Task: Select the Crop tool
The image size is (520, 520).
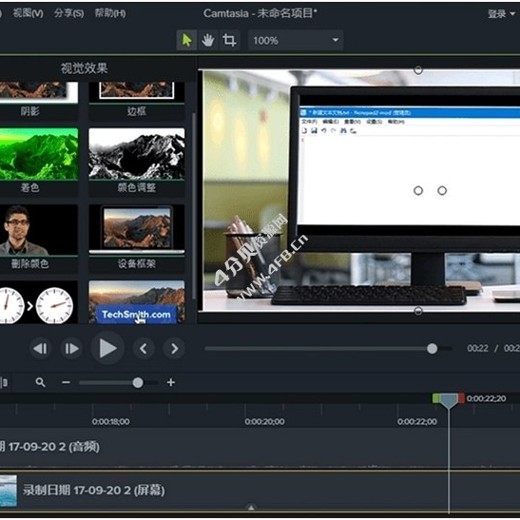Action: tap(229, 40)
